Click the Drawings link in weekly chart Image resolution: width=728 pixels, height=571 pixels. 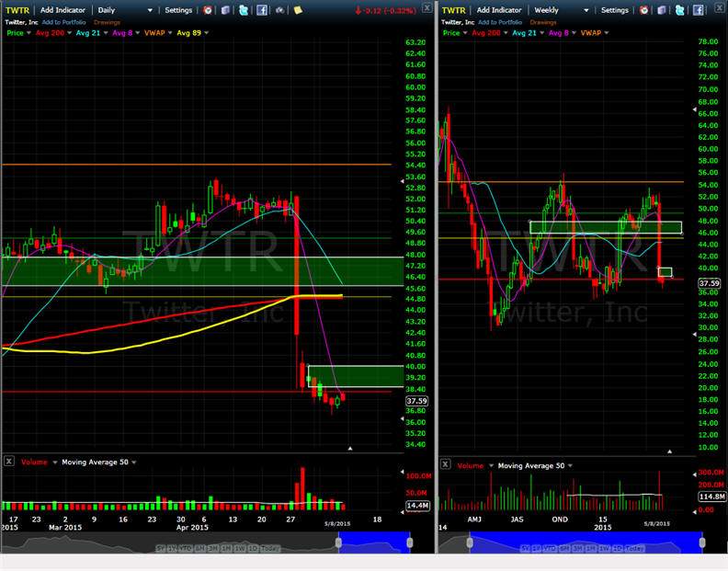[543, 22]
